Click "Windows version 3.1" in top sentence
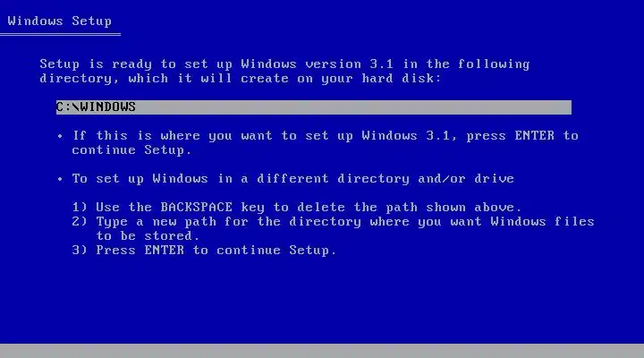Viewport: 644px width, 358px height. [317, 64]
